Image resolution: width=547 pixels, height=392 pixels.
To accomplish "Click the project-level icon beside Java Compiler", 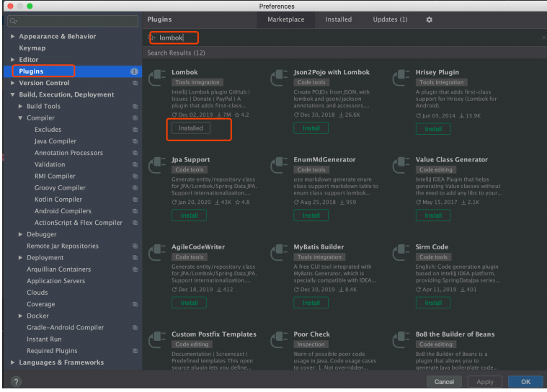I will 135,141.
